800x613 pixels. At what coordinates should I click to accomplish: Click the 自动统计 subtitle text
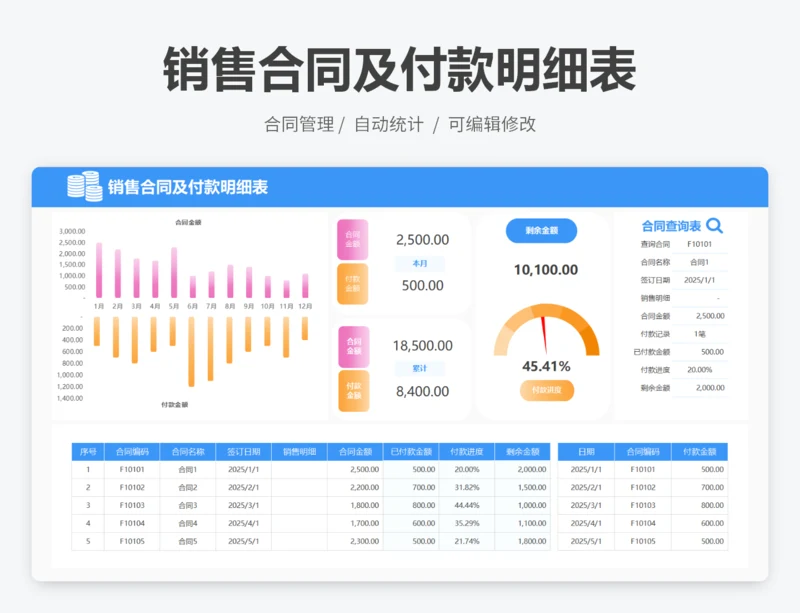point(389,124)
